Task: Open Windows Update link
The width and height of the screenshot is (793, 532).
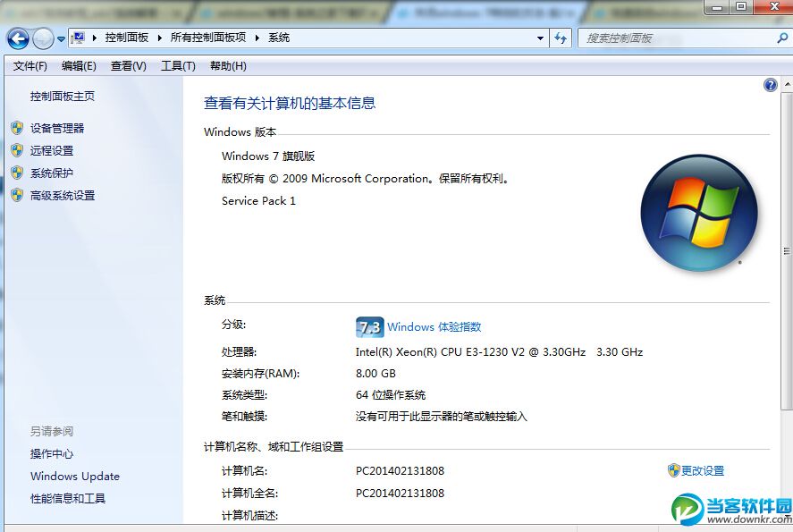Action: click(75, 476)
